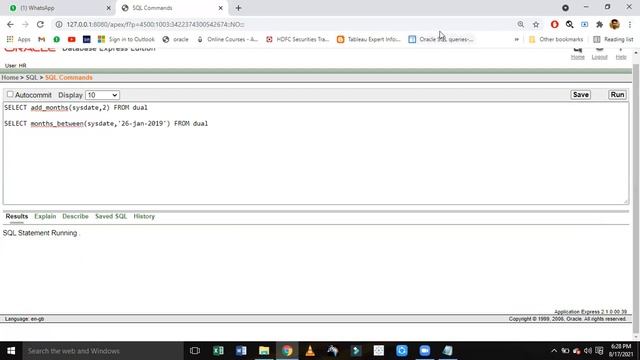Open the Online Courses bookmark
The image size is (640, 360).
click(x=227, y=39)
